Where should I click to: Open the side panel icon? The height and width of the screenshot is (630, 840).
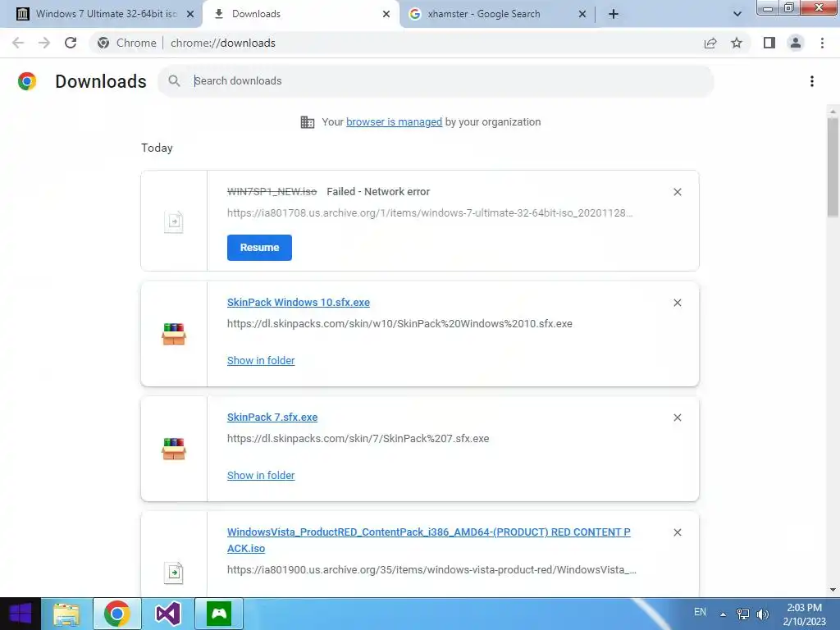pos(769,43)
